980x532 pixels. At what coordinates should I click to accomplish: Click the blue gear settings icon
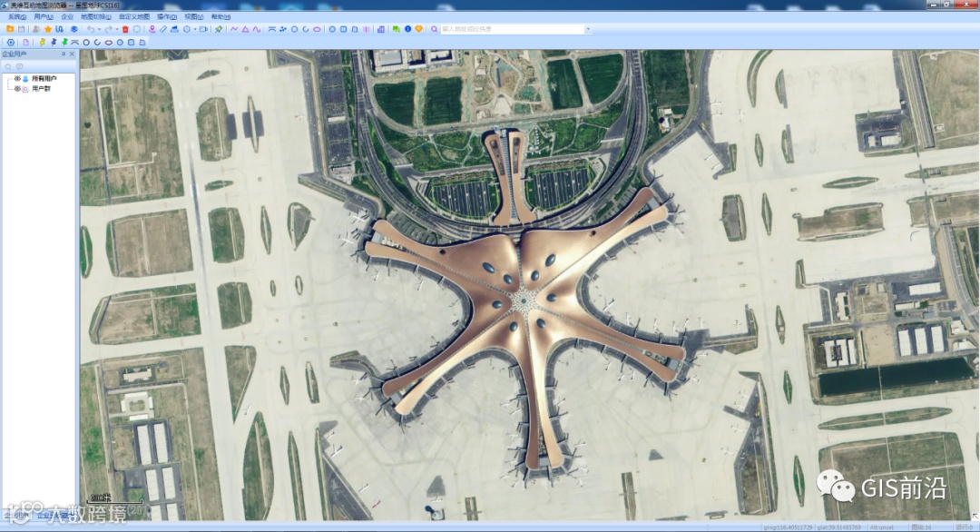(11, 43)
